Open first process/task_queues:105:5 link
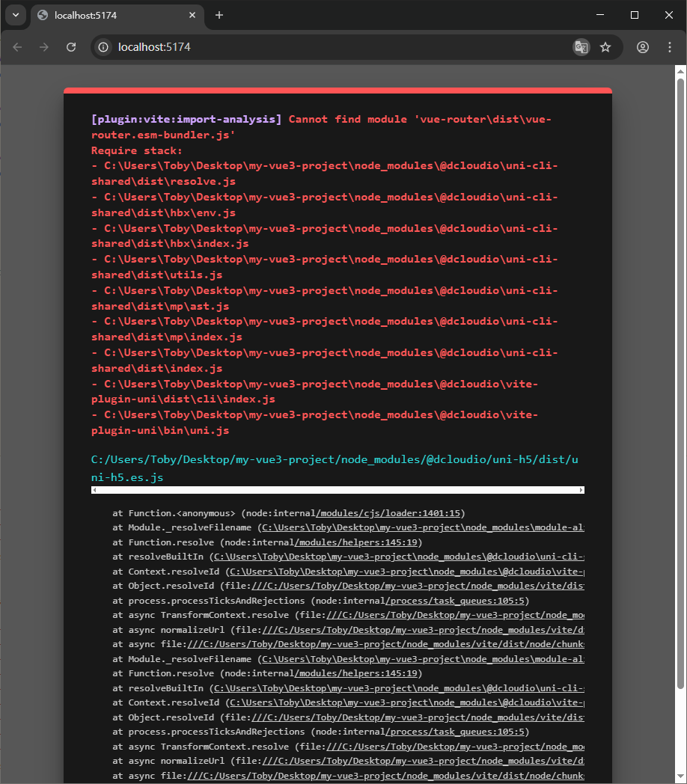The image size is (687, 784). (456, 601)
